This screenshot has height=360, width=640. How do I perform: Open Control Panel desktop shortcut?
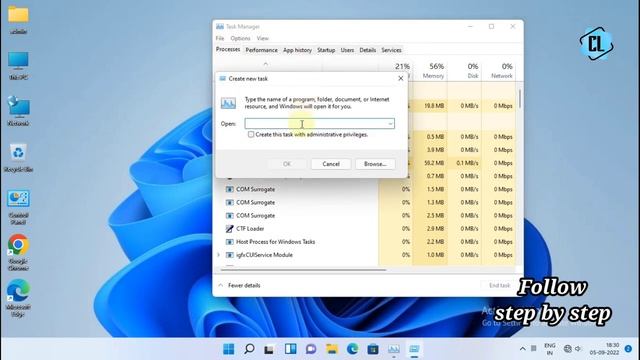pyautogui.click(x=18, y=200)
